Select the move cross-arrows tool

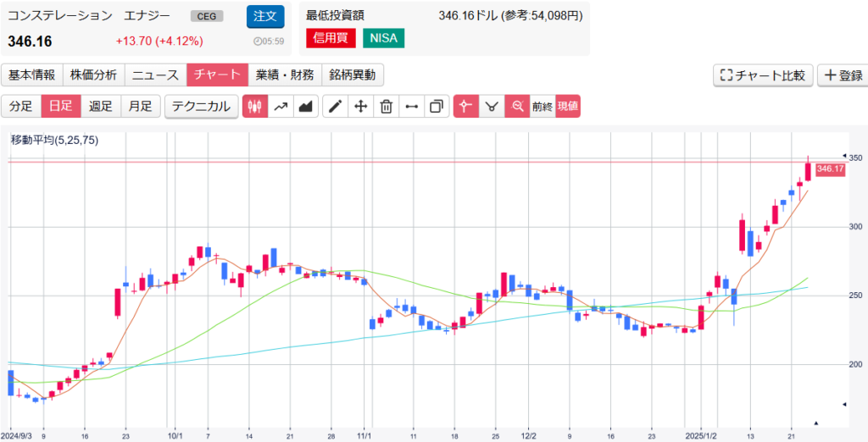(360, 107)
